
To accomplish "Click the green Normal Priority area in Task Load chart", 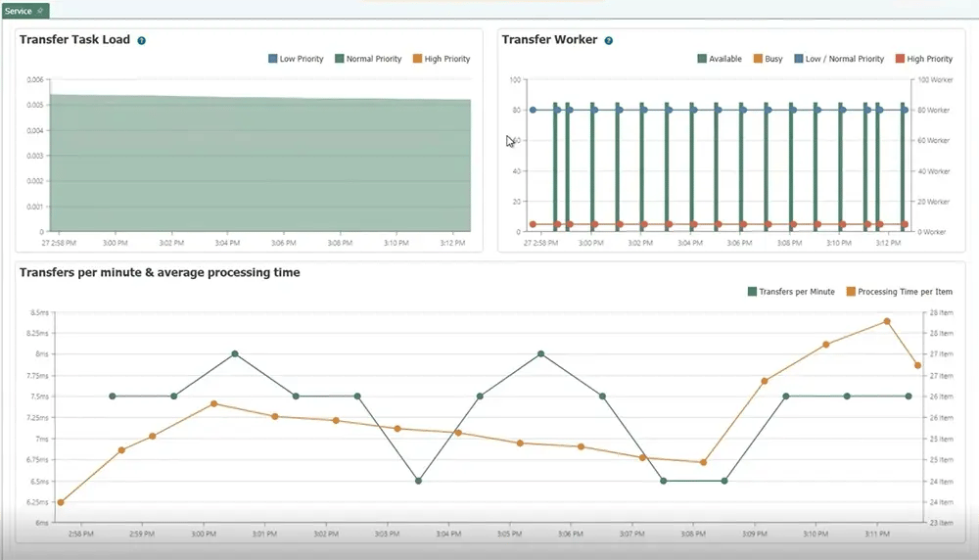I will pyautogui.click(x=259, y=166).
